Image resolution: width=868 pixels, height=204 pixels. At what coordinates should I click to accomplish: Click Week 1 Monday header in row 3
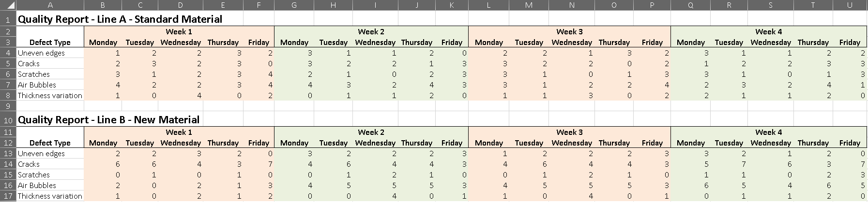[x=103, y=43]
